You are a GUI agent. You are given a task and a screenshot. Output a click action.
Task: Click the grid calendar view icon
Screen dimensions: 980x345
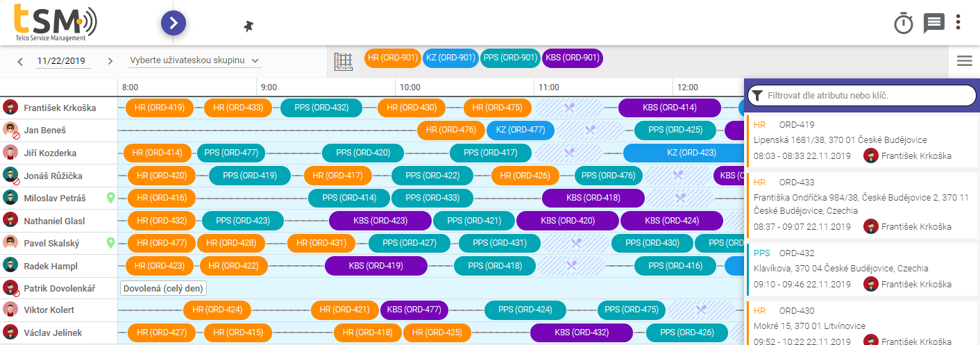click(344, 61)
